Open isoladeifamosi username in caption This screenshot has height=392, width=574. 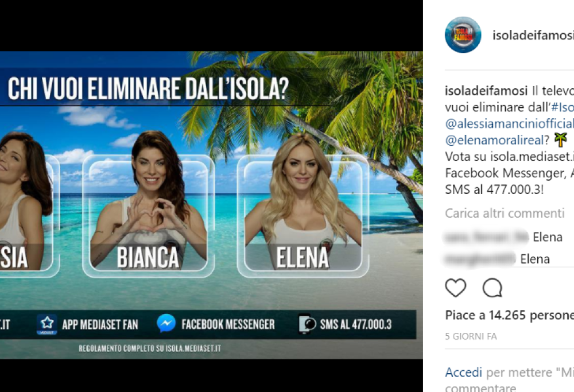click(x=486, y=91)
